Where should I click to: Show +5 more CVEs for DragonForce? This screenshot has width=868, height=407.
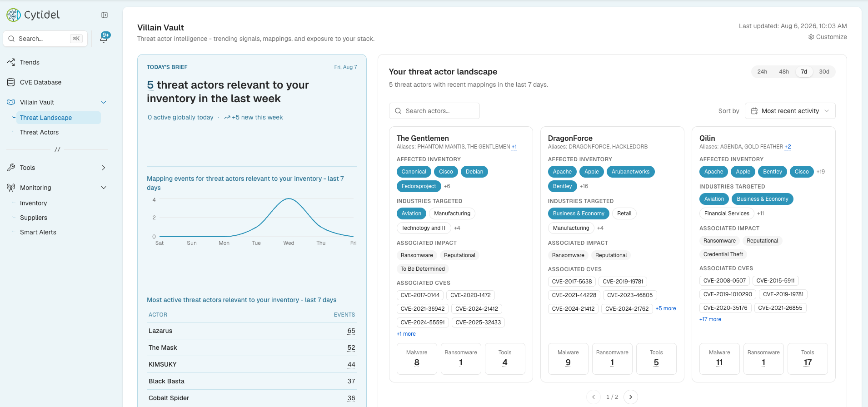click(x=666, y=308)
